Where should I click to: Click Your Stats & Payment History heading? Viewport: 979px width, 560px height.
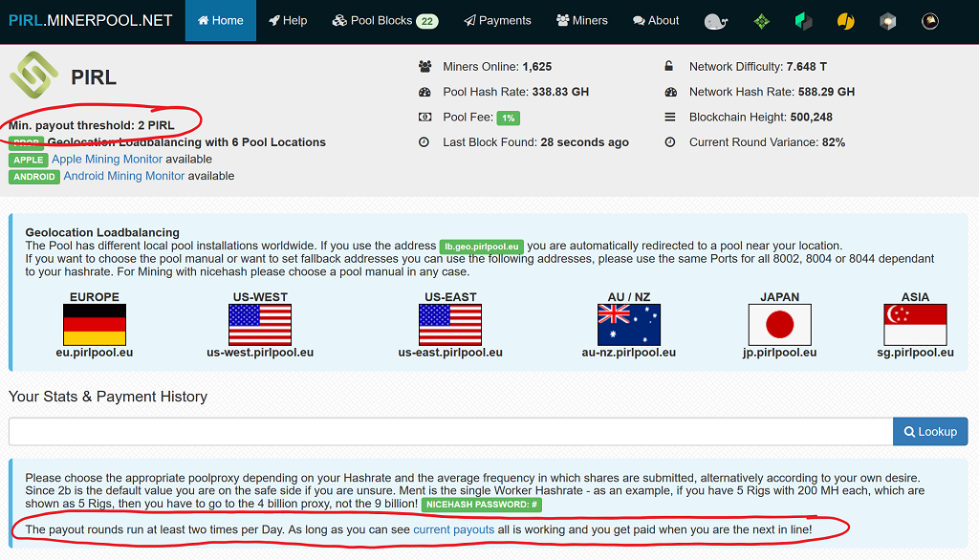(x=108, y=397)
